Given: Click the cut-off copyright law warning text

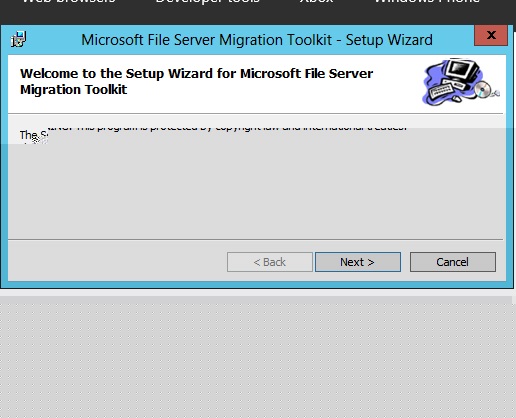Looking at the screenshot, I should pyautogui.click(x=227, y=127).
